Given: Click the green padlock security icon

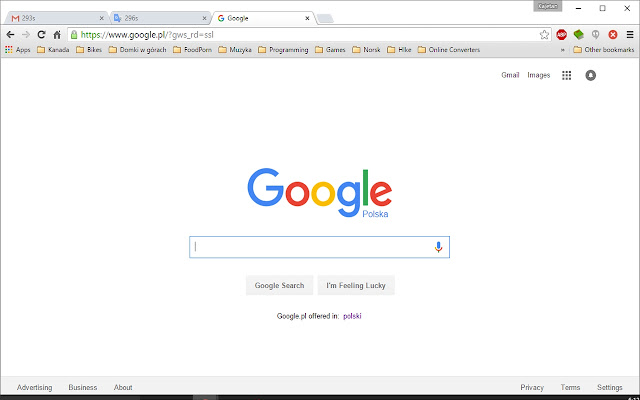Looking at the screenshot, I should 74,35.
